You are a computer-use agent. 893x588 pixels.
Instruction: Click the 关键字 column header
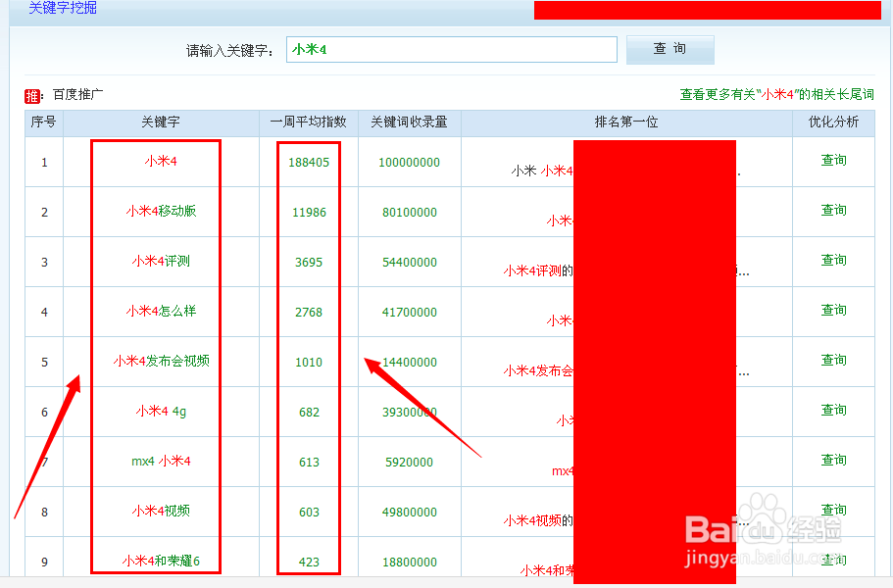click(161, 122)
